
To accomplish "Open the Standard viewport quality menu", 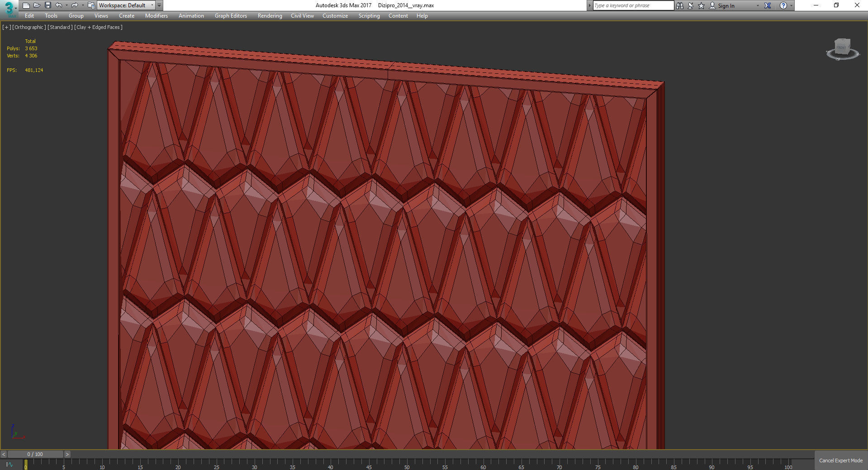I will 60,27.
